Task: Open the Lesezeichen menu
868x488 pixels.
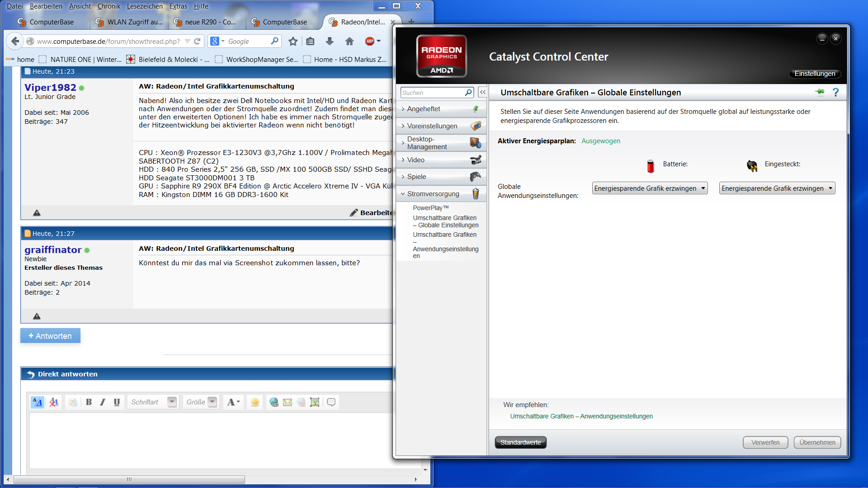Action: (145, 6)
